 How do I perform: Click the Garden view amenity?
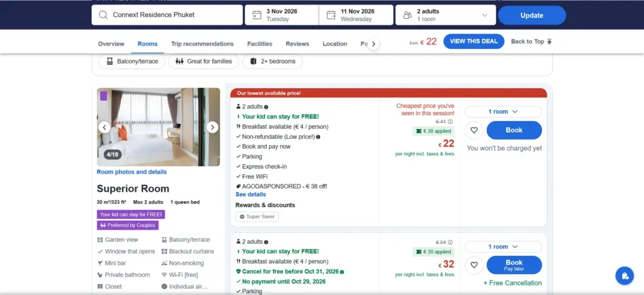click(x=118, y=240)
